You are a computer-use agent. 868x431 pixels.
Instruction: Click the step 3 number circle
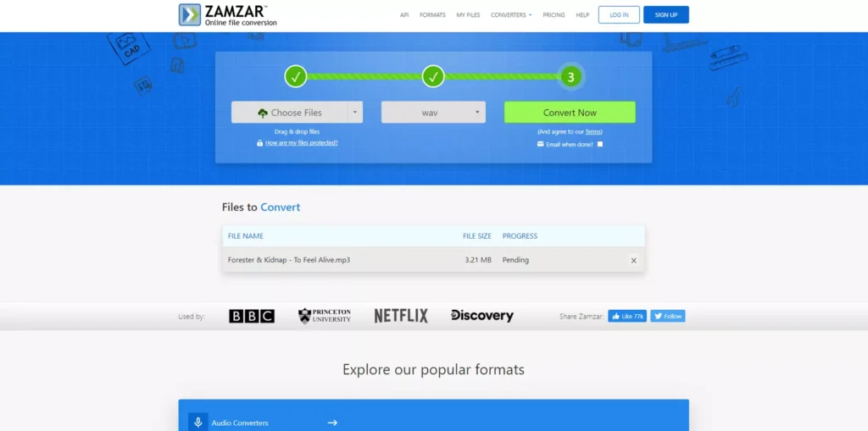[x=570, y=77]
